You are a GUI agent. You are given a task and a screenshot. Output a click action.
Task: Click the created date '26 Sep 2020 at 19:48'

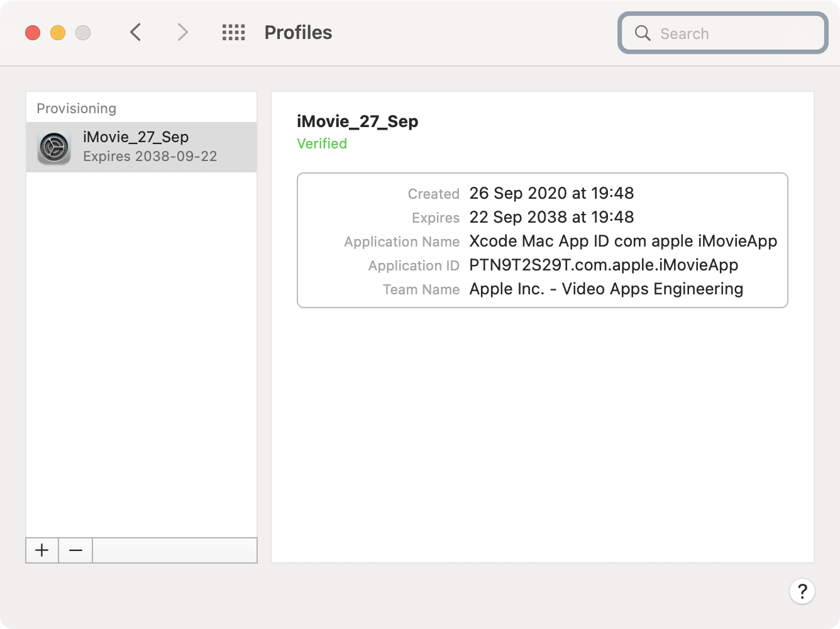(x=551, y=193)
